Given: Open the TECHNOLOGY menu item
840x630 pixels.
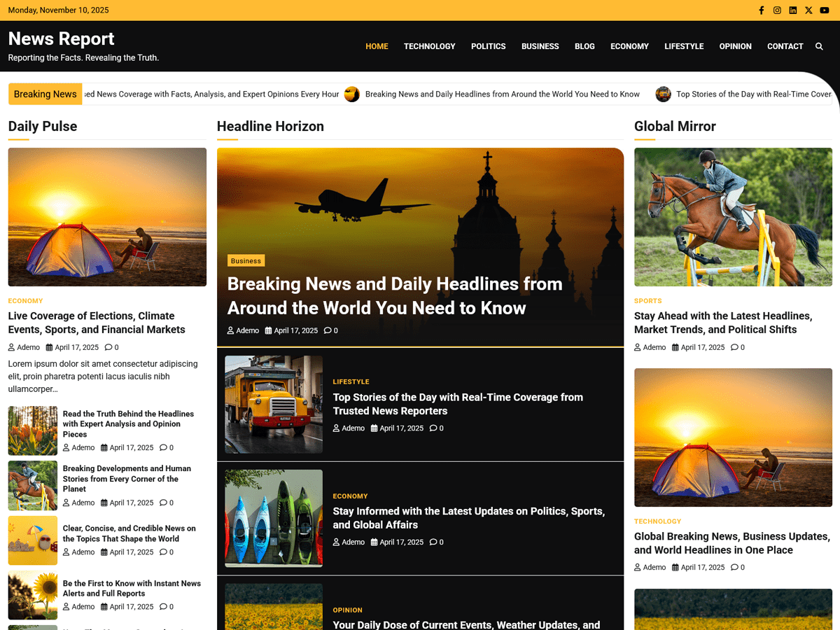Looking at the screenshot, I should click(x=429, y=46).
